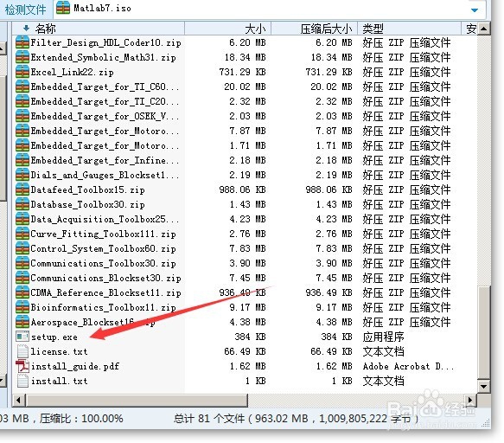The height and width of the screenshot is (443, 504).
Task: Select the Bioinformatics_Toolbox11.zip file name
Action: tap(103, 307)
